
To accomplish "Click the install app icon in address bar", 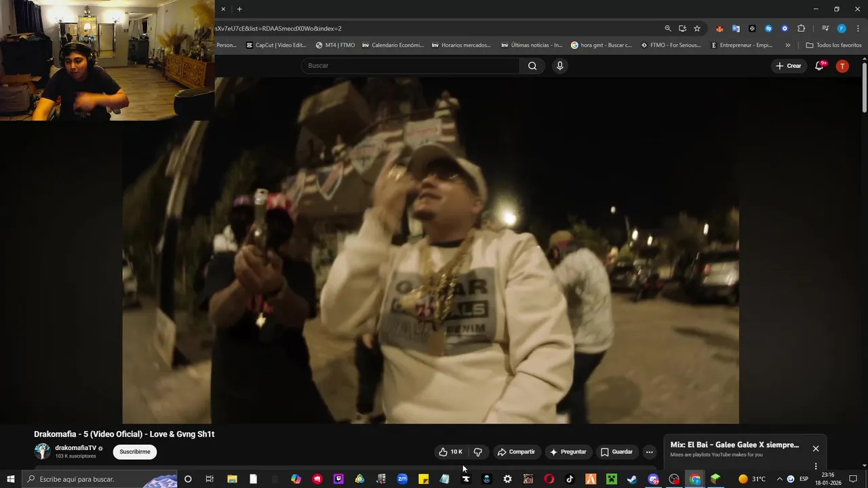I will (x=682, y=28).
